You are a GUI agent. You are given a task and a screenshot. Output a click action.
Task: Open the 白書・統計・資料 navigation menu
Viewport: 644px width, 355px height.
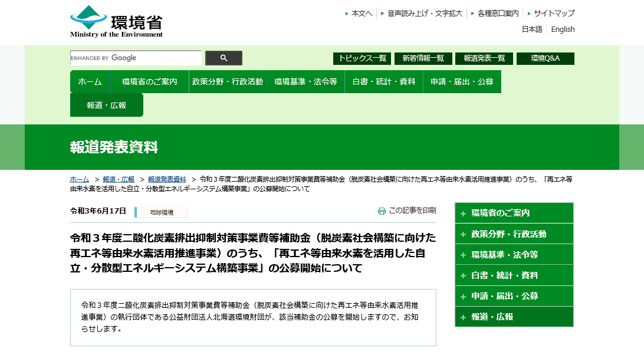point(383,82)
